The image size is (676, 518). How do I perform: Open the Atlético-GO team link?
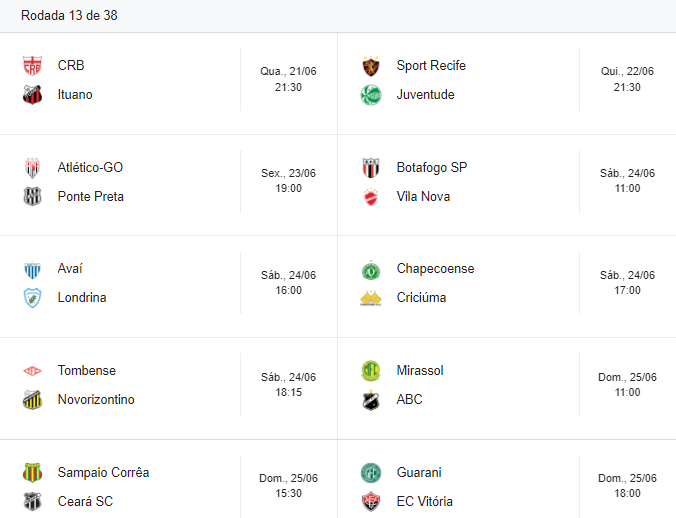(90, 168)
